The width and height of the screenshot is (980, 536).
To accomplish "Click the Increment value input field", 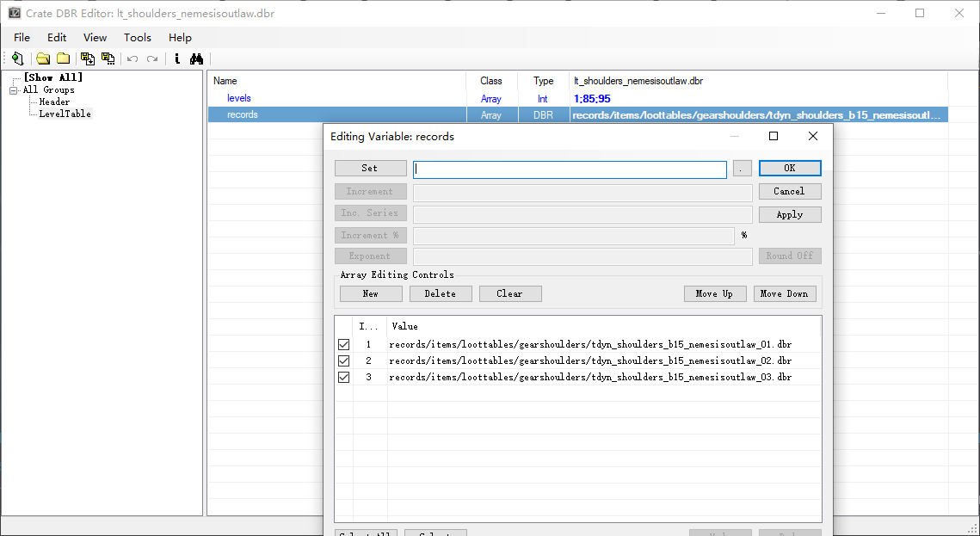I will [x=582, y=193].
